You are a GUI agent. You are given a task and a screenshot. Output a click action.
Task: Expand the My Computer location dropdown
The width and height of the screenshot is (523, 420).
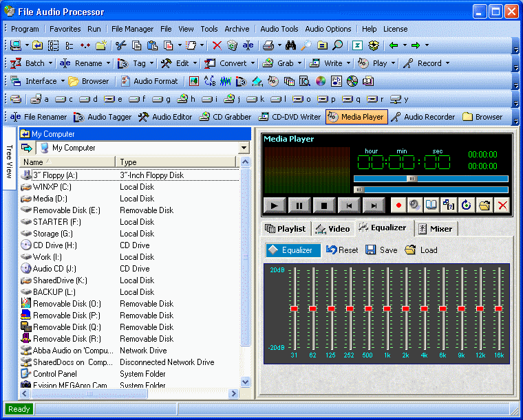244,148
